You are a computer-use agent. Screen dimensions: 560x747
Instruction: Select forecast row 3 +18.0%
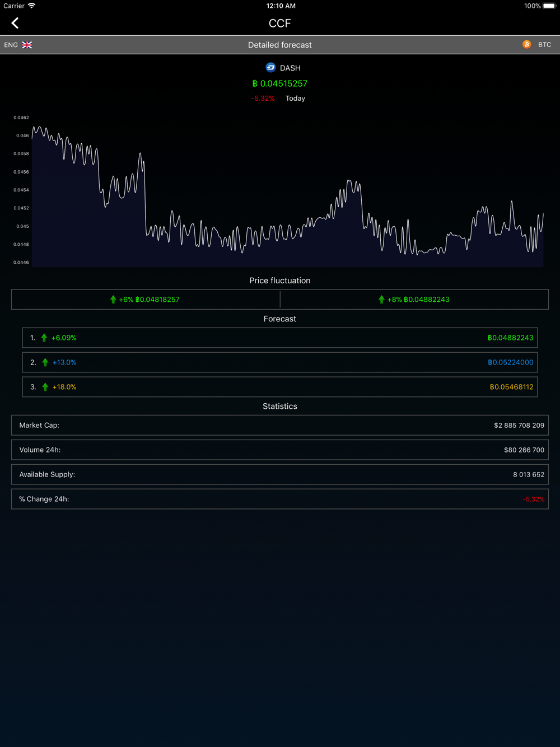point(280,387)
